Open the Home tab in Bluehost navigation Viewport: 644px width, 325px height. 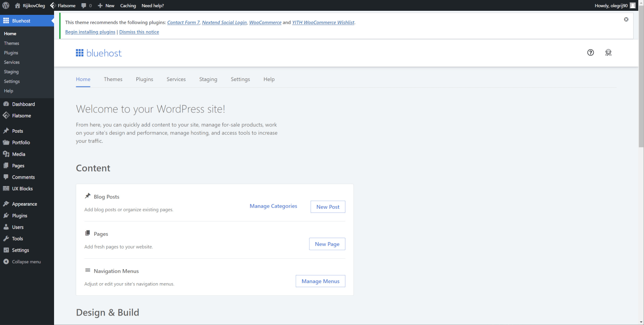coord(83,79)
